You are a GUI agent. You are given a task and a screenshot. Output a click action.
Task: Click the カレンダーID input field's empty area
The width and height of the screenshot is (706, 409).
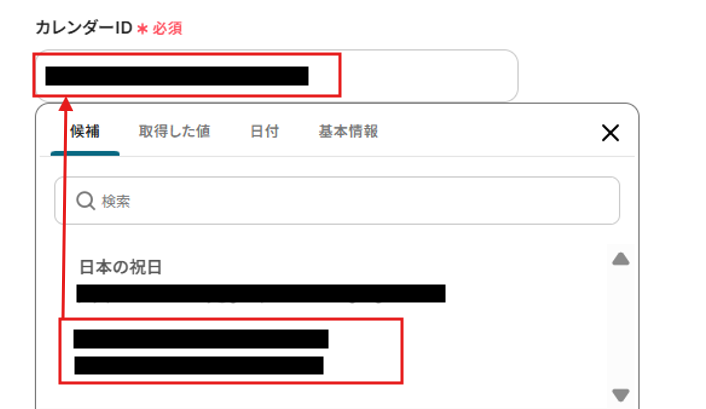(x=428, y=76)
